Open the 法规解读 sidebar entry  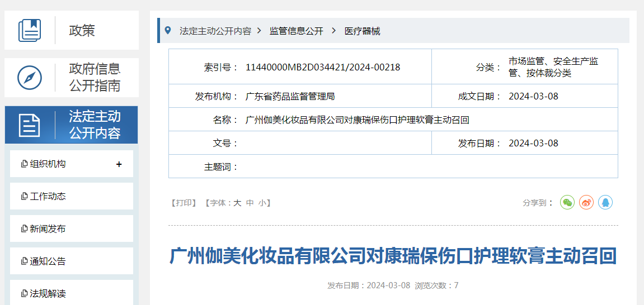tap(72, 293)
